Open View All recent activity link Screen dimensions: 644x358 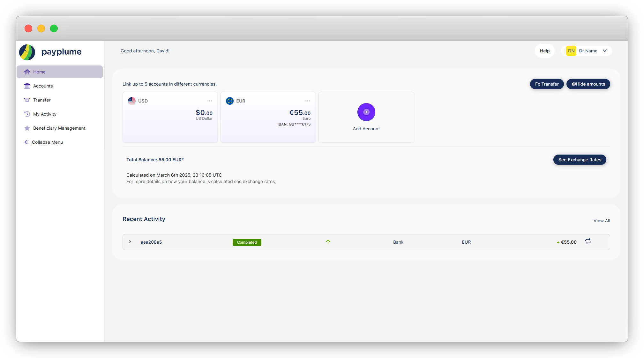point(602,221)
